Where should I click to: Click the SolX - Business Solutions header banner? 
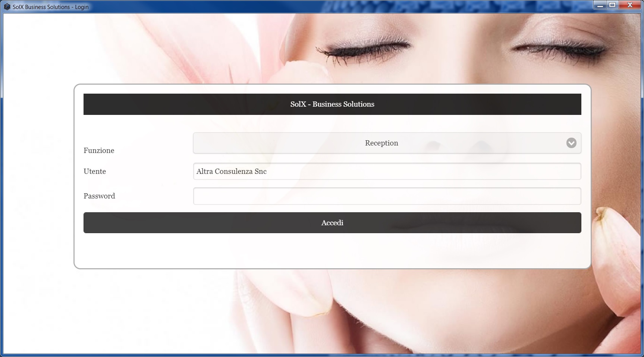click(x=332, y=104)
